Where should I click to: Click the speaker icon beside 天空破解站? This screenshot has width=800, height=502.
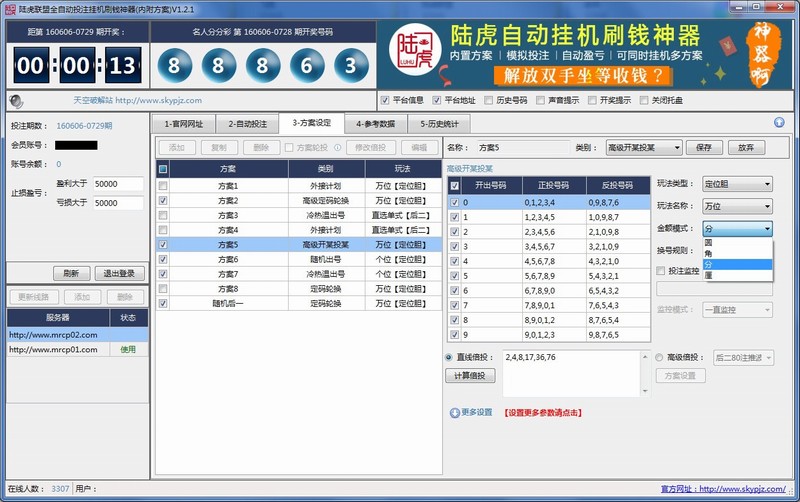tap(16, 100)
